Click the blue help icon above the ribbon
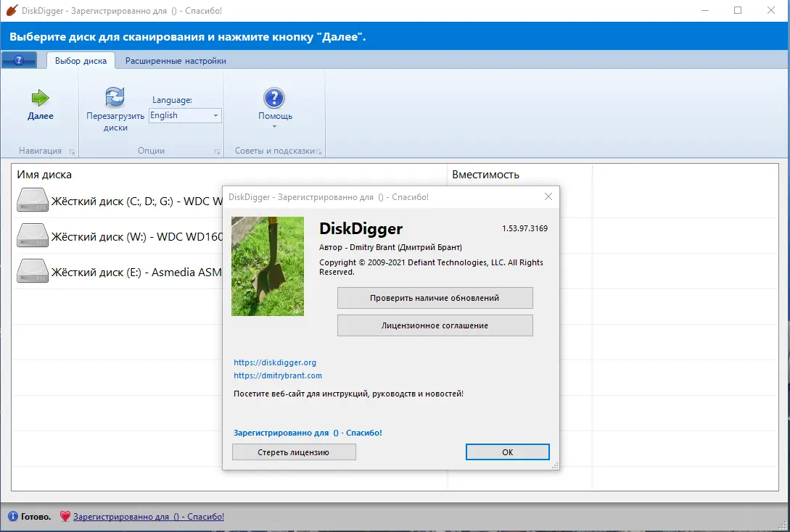Viewport: 790px width, 532px height. pos(19,59)
